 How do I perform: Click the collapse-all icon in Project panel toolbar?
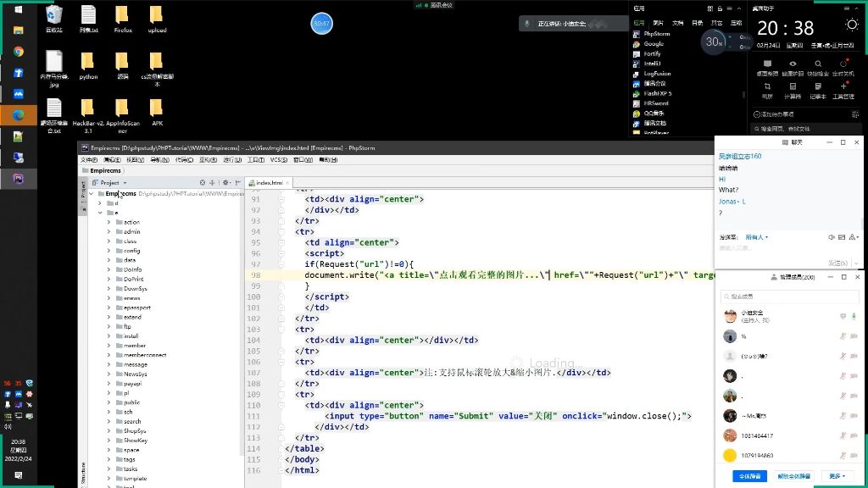click(x=212, y=183)
